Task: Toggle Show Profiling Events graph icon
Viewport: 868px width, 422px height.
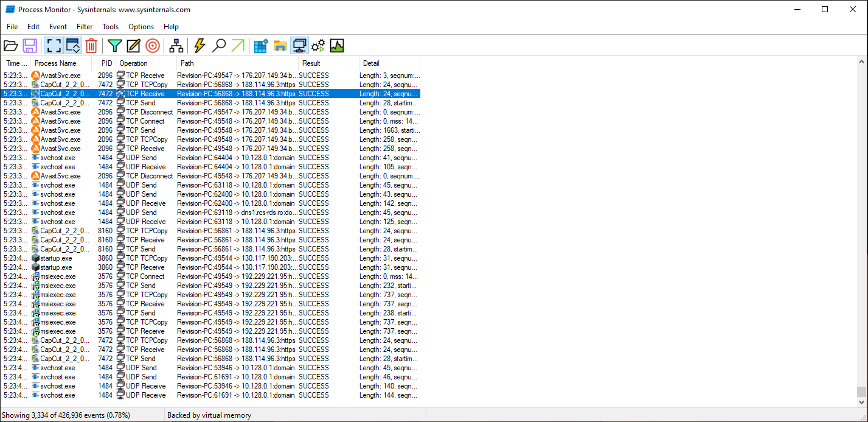Action: [x=337, y=46]
